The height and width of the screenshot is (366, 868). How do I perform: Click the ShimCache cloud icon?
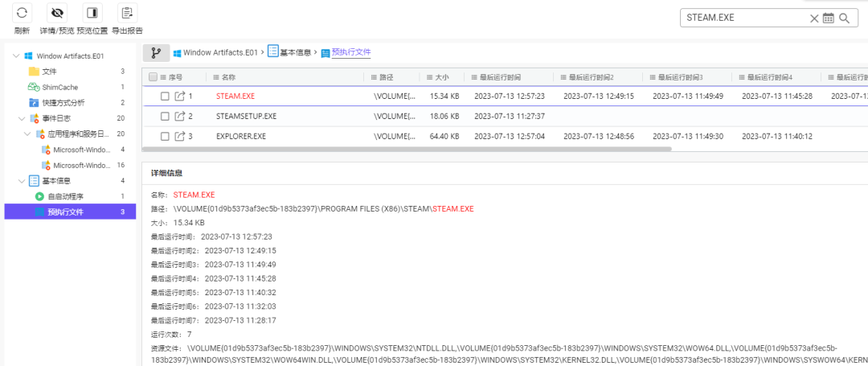34,87
